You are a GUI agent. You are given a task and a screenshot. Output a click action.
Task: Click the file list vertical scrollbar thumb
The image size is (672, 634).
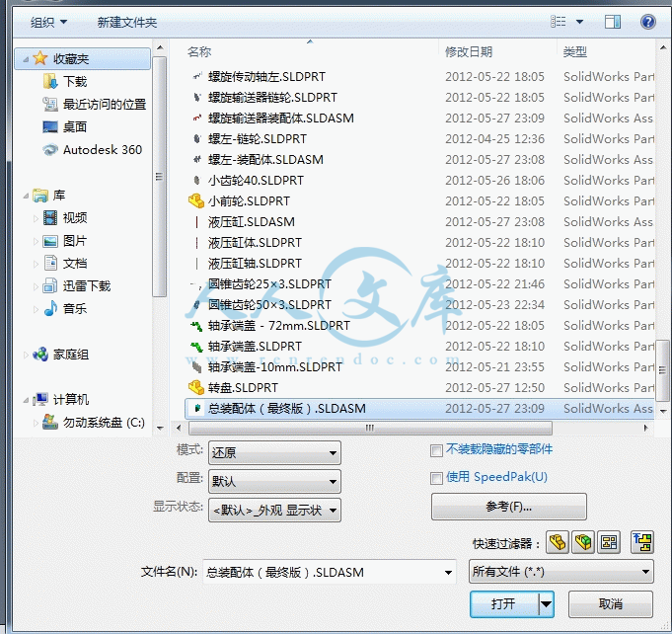click(x=662, y=369)
